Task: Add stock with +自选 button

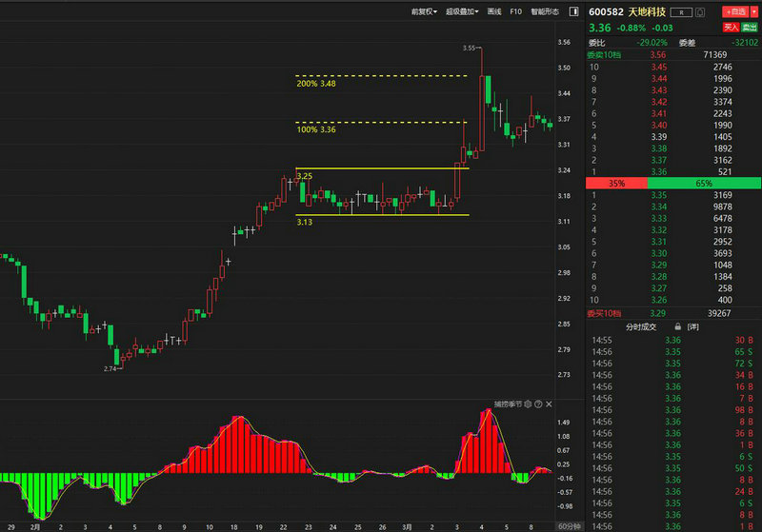Action: [734, 11]
